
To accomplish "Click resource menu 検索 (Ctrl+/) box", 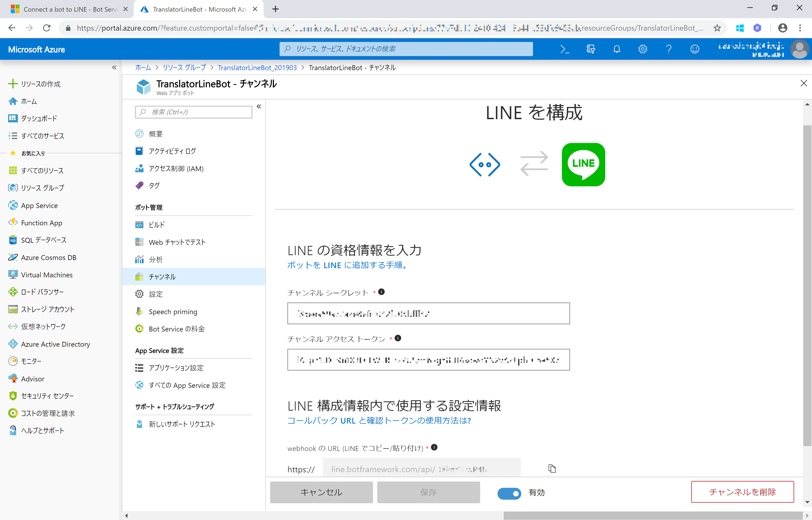I will click(194, 112).
